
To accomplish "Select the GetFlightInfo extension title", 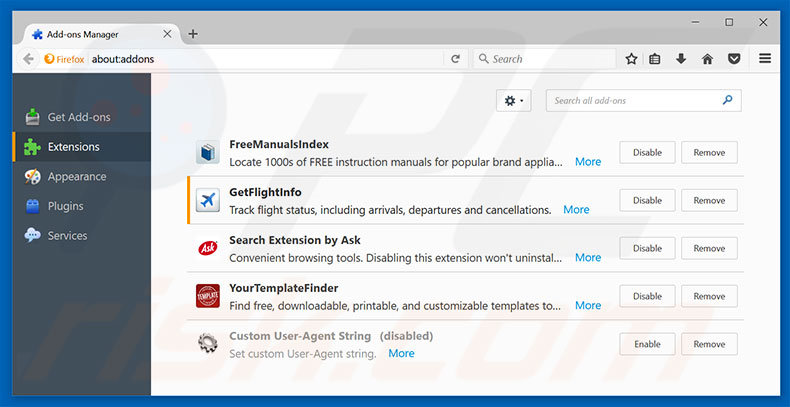I will coord(266,192).
